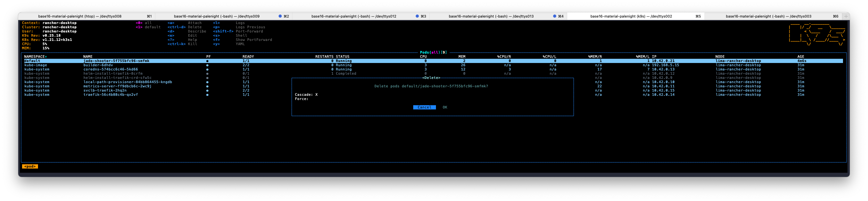The width and height of the screenshot is (868, 201).
Task: Enable the Force option checkbox
Action: point(312,99)
